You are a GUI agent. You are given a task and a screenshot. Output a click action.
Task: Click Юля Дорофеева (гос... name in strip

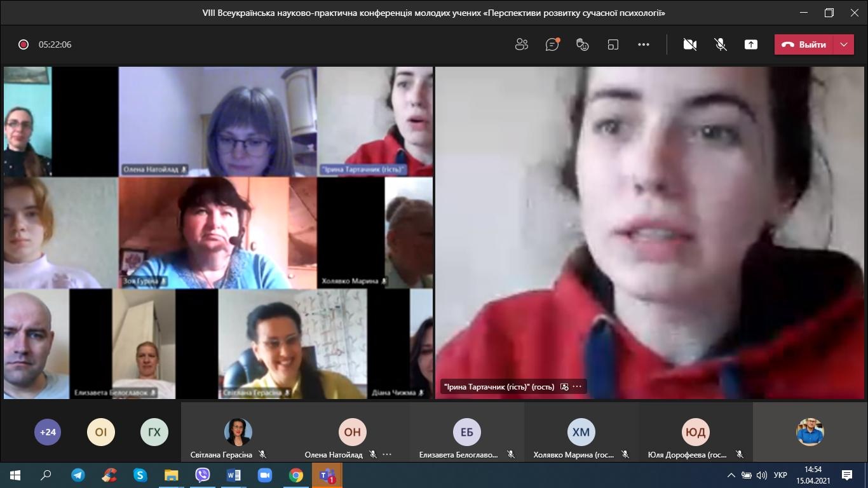pos(688,455)
